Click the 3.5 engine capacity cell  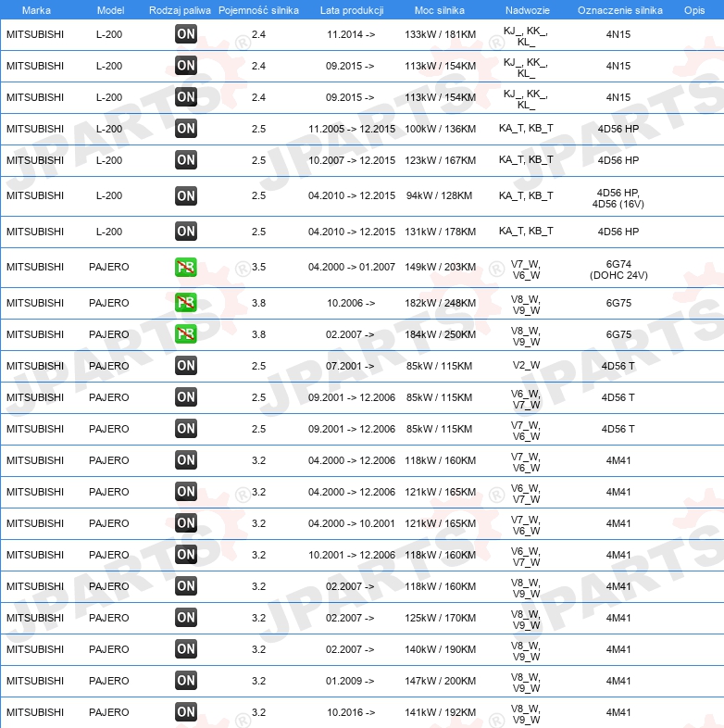pyautogui.click(x=258, y=268)
